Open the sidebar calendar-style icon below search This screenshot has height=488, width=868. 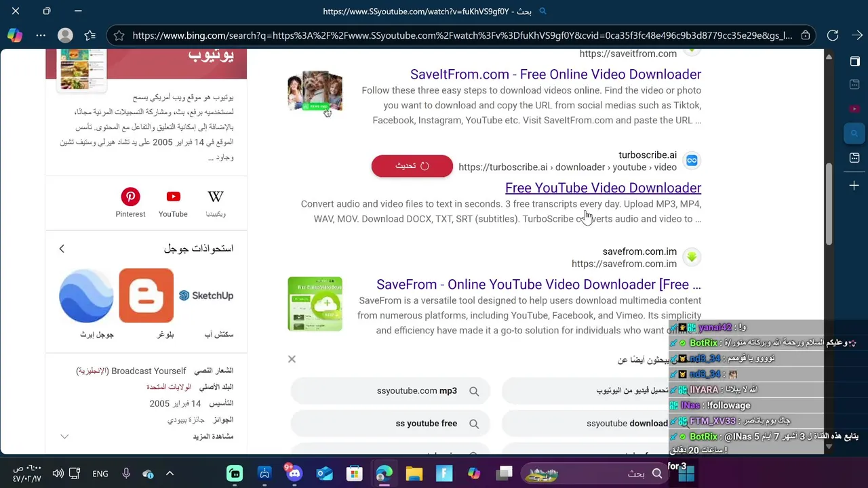pyautogui.click(x=854, y=158)
